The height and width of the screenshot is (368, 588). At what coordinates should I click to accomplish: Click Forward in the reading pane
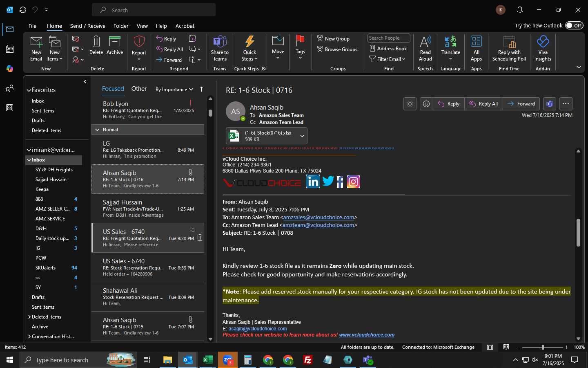coord(521,104)
